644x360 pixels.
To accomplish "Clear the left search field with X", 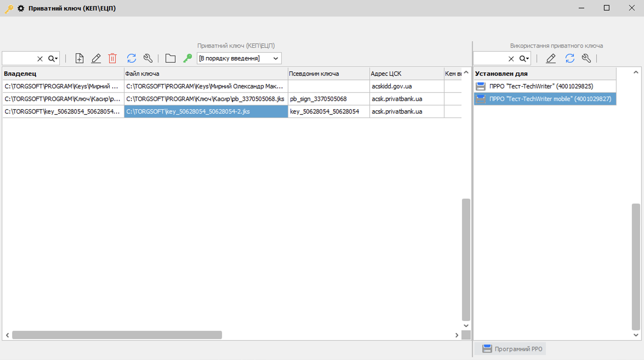I will tap(40, 59).
